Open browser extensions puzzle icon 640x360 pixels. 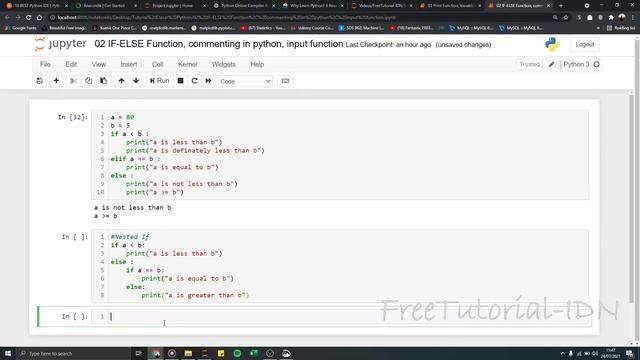[x=611, y=18]
